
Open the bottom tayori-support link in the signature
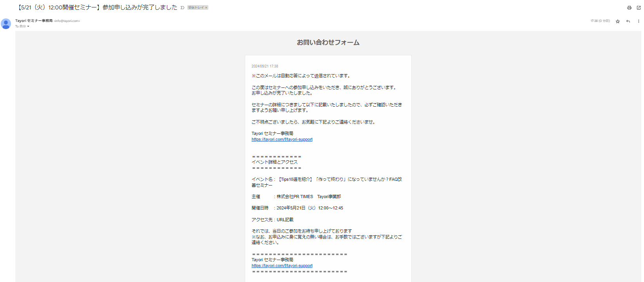pos(282,266)
